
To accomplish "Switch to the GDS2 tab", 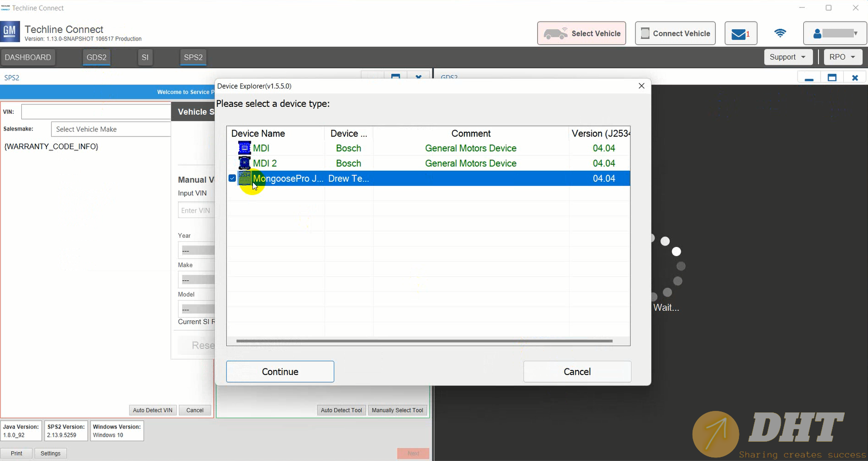I will pos(97,57).
